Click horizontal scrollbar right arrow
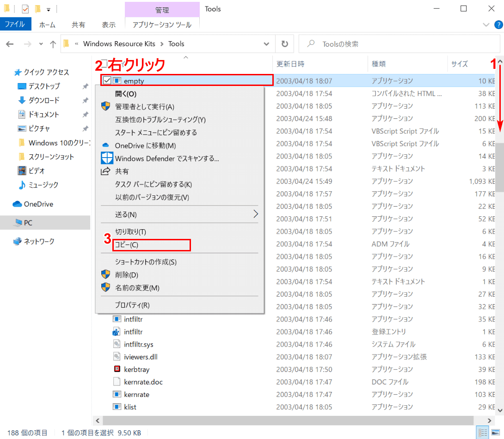 click(489, 421)
